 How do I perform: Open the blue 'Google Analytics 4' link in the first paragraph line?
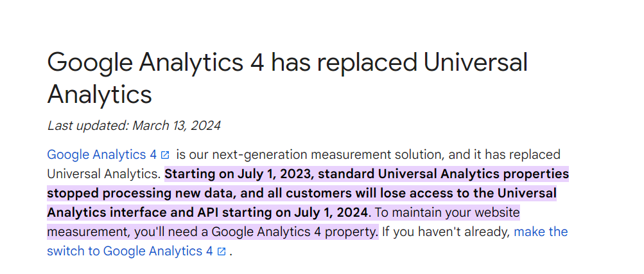[x=102, y=155]
